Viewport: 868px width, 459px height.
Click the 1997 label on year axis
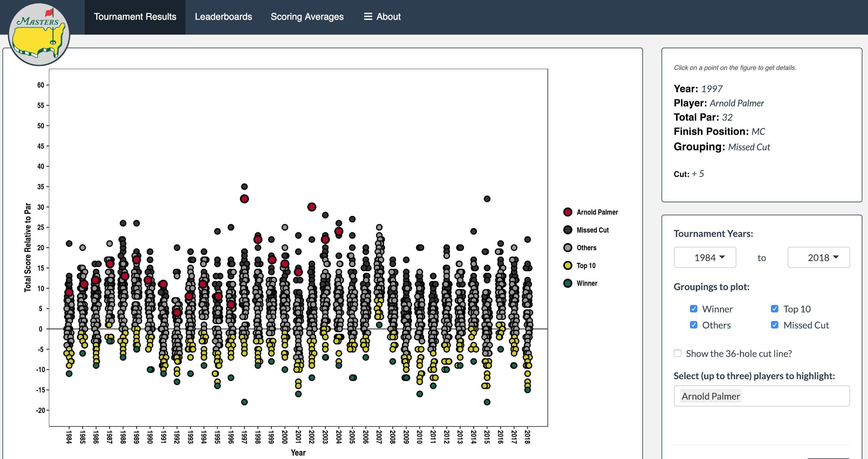244,437
